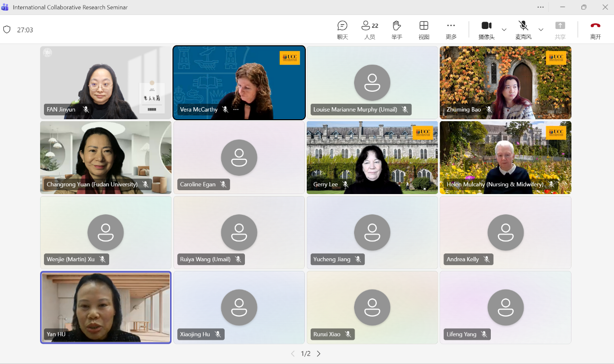This screenshot has width=614, height=364.
Task: Open more options on Vera McCarthy's tile
Action: pos(236,110)
